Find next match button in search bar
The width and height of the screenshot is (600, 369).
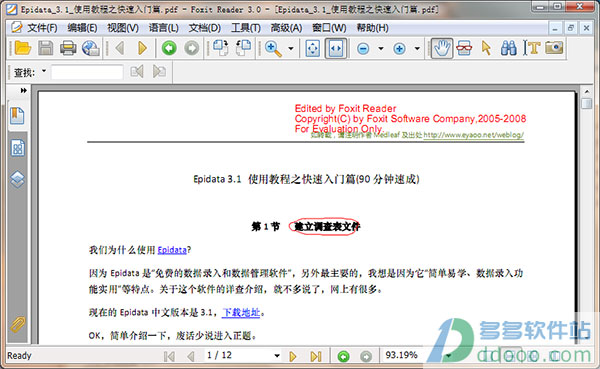[159, 72]
